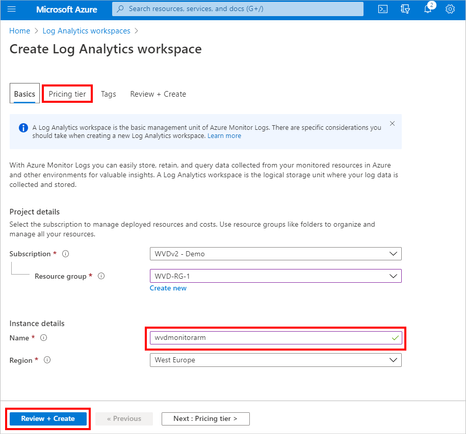Open the portal settings gear
Viewport: 466px width, 434px height.
tap(450, 9)
